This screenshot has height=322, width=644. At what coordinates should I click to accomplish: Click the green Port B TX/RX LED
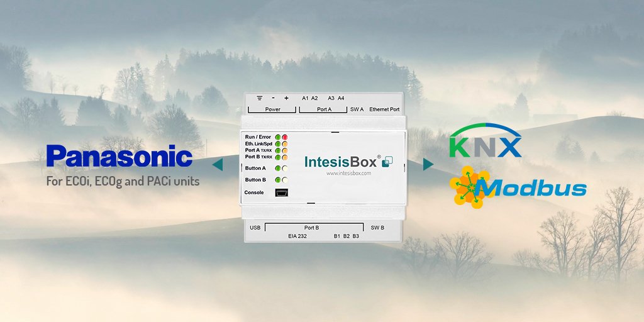click(278, 157)
